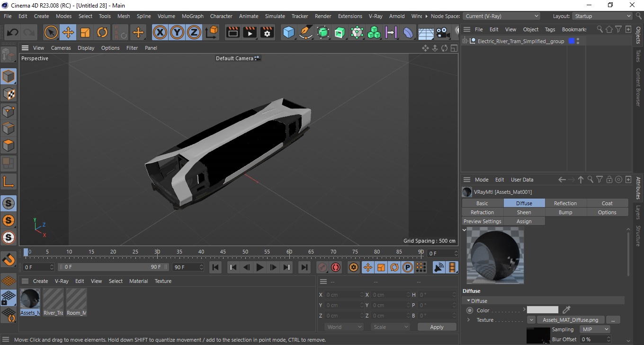Make object editable

point(9,55)
